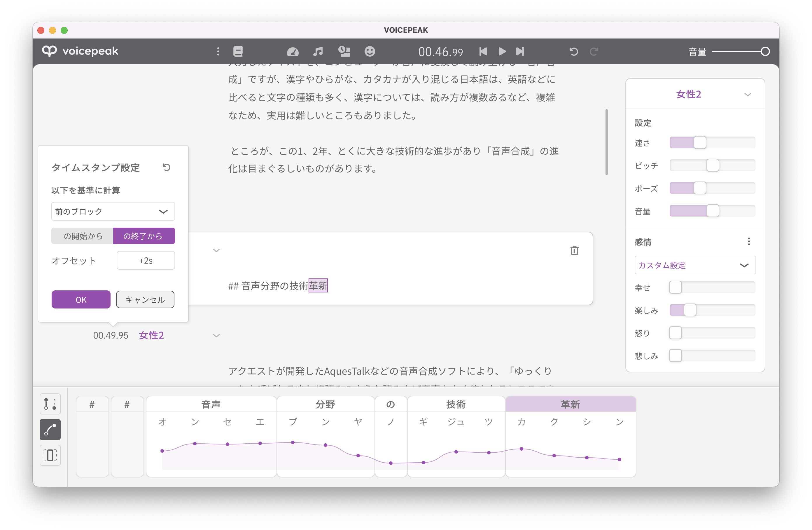Delete the block using the trash icon

coord(574,250)
